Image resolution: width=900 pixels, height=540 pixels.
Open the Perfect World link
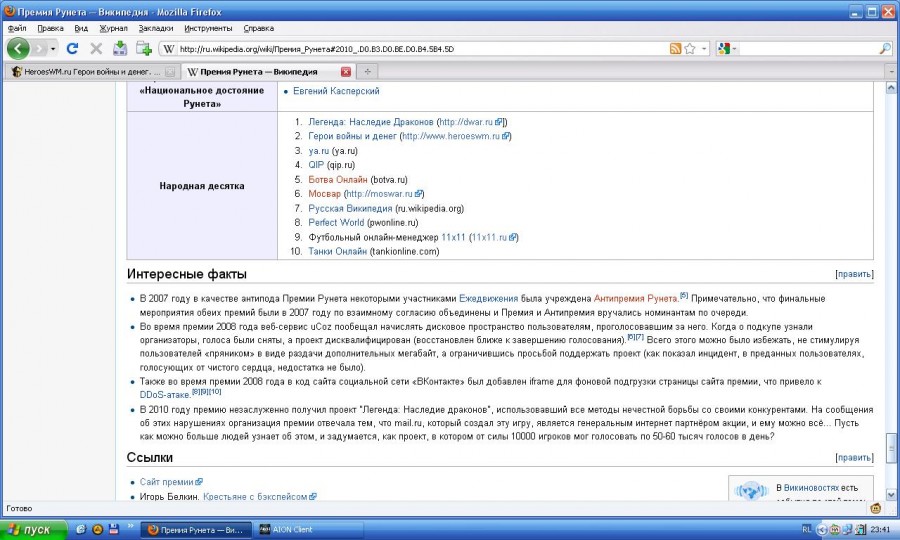tap(336, 223)
